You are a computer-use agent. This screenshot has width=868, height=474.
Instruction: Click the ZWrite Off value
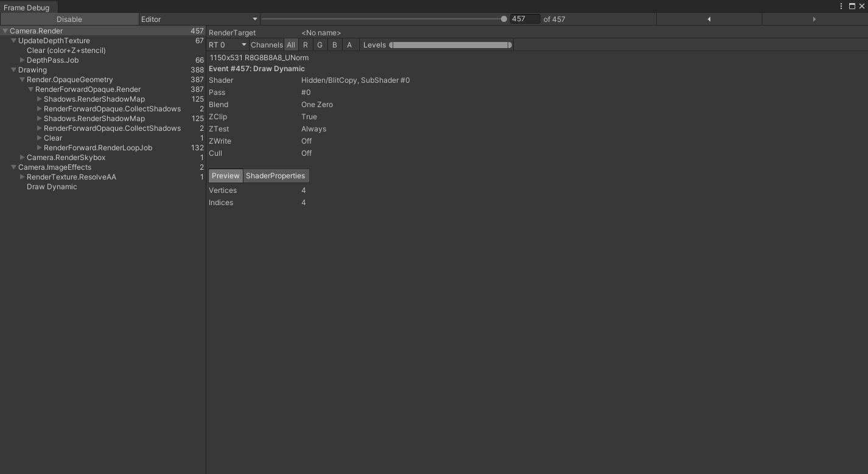pos(307,141)
